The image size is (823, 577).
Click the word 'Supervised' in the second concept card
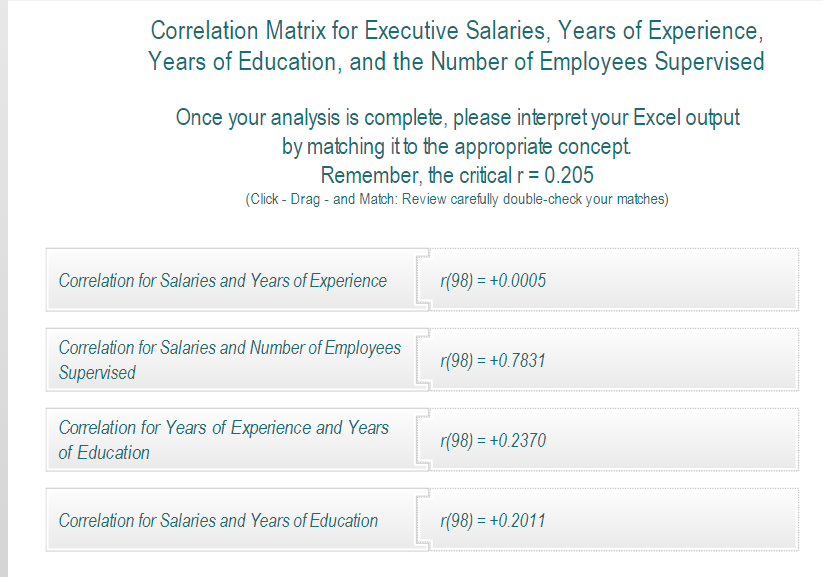pyautogui.click(x=98, y=370)
